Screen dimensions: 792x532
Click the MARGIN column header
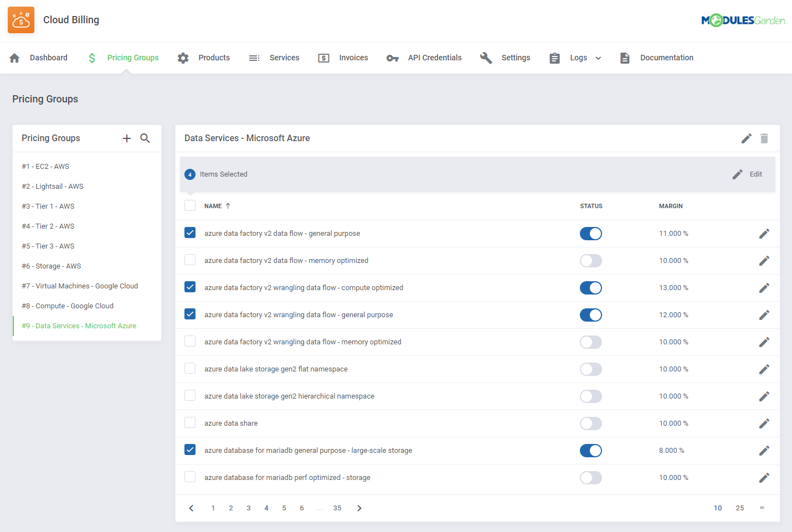[671, 206]
